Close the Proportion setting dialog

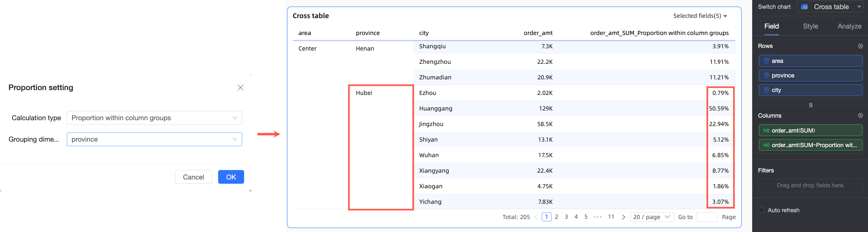click(240, 88)
